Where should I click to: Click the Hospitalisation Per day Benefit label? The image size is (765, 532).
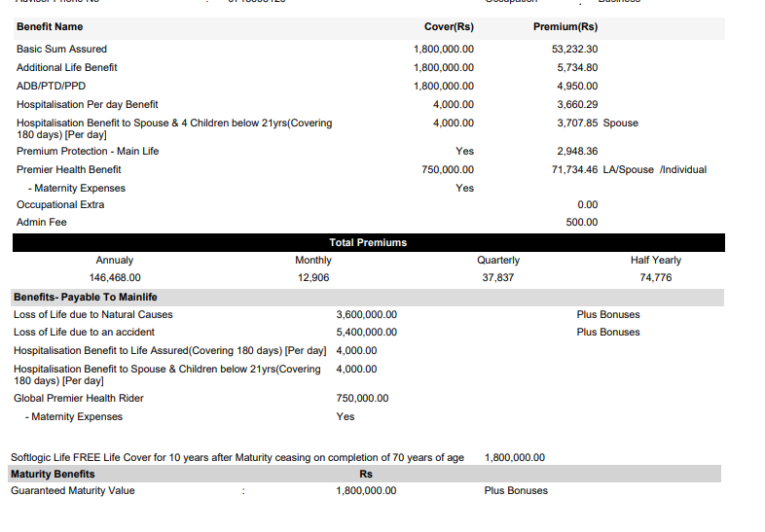click(x=88, y=104)
